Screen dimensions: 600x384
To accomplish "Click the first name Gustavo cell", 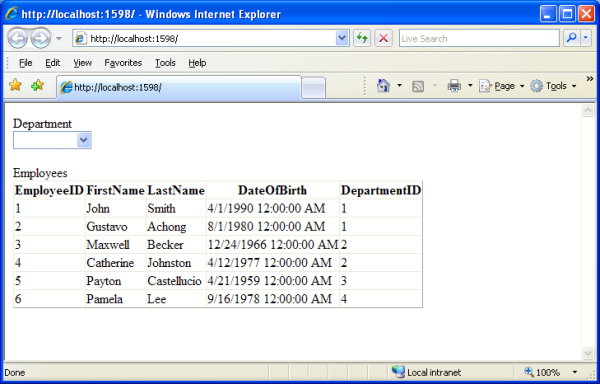I will (x=116, y=226).
